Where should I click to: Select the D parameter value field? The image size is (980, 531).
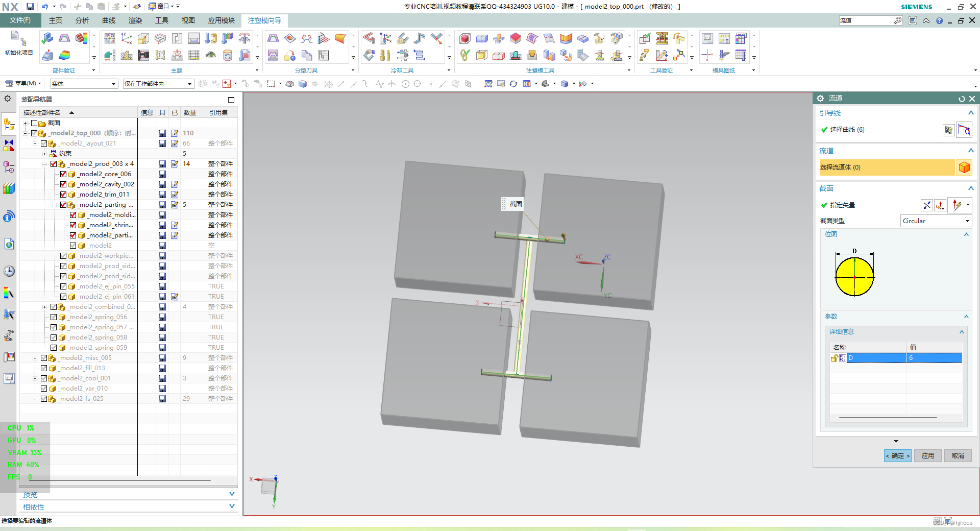point(934,358)
